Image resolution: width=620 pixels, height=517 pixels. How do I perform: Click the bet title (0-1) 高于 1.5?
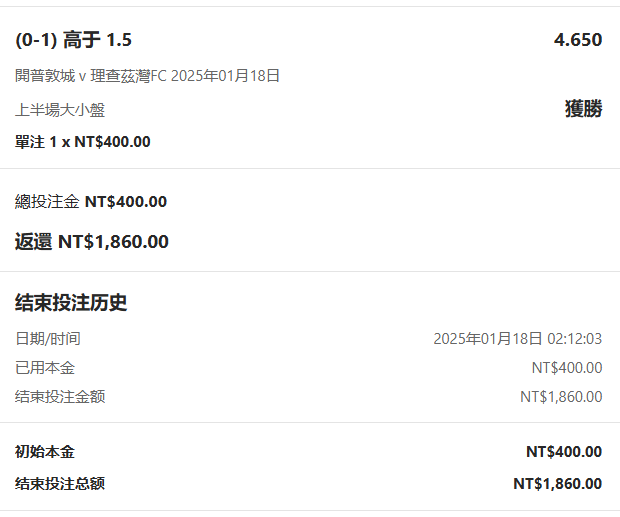pos(74,40)
